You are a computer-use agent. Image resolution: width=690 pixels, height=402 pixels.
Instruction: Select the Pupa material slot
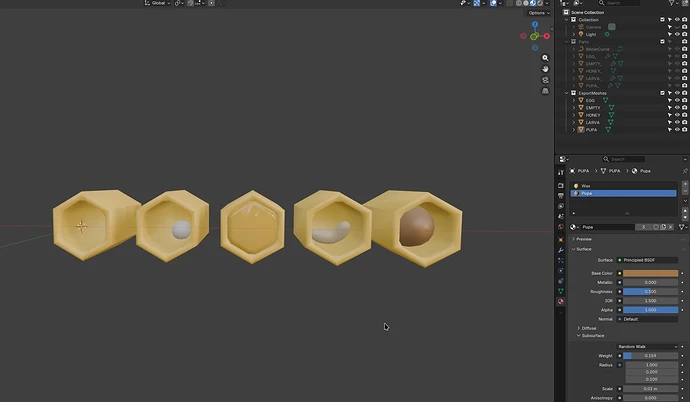pyautogui.click(x=624, y=193)
